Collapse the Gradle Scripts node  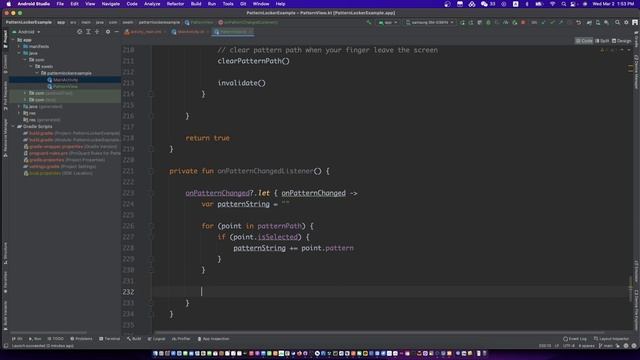(x=13, y=127)
